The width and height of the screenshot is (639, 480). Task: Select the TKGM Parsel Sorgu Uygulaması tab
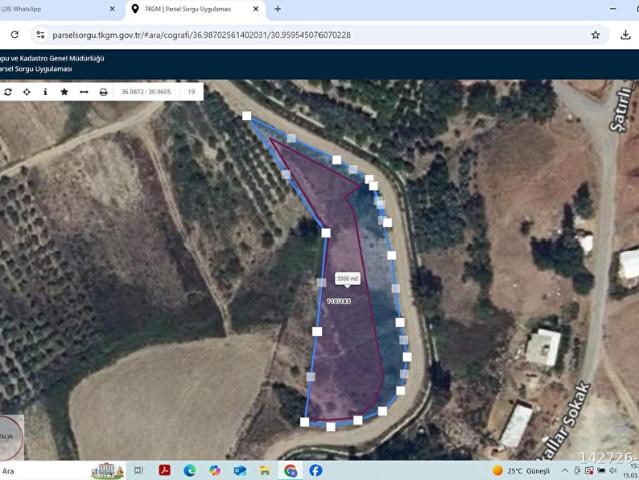point(190,9)
